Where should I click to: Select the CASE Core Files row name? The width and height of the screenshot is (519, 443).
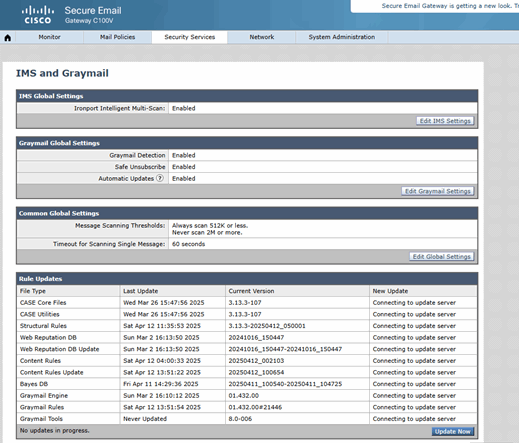43,303
